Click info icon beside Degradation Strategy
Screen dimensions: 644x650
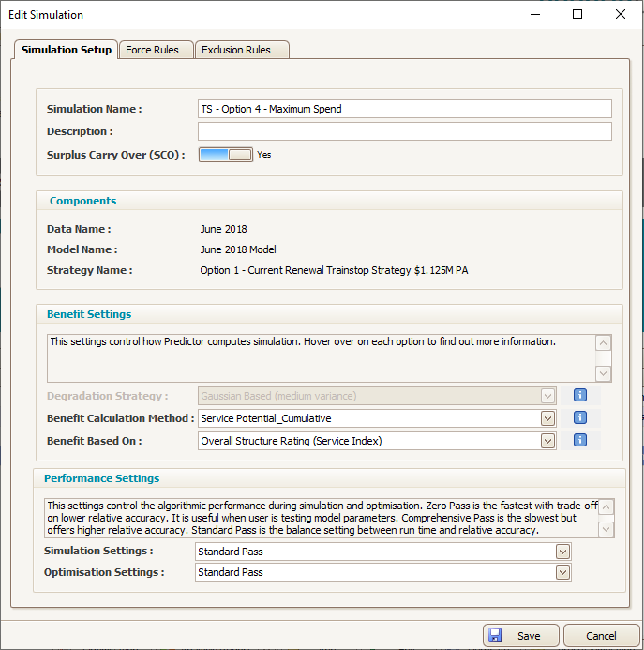pos(579,395)
